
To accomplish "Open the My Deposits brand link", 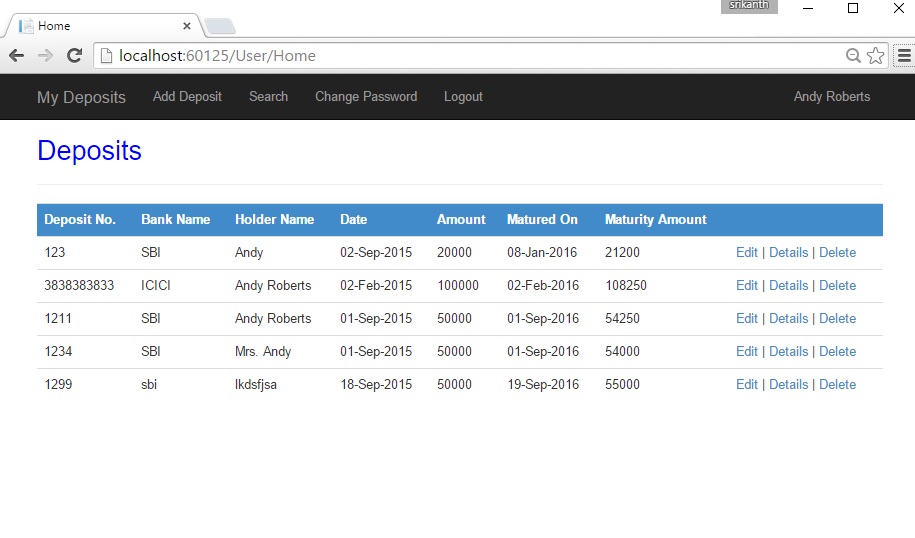I will [81, 97].
